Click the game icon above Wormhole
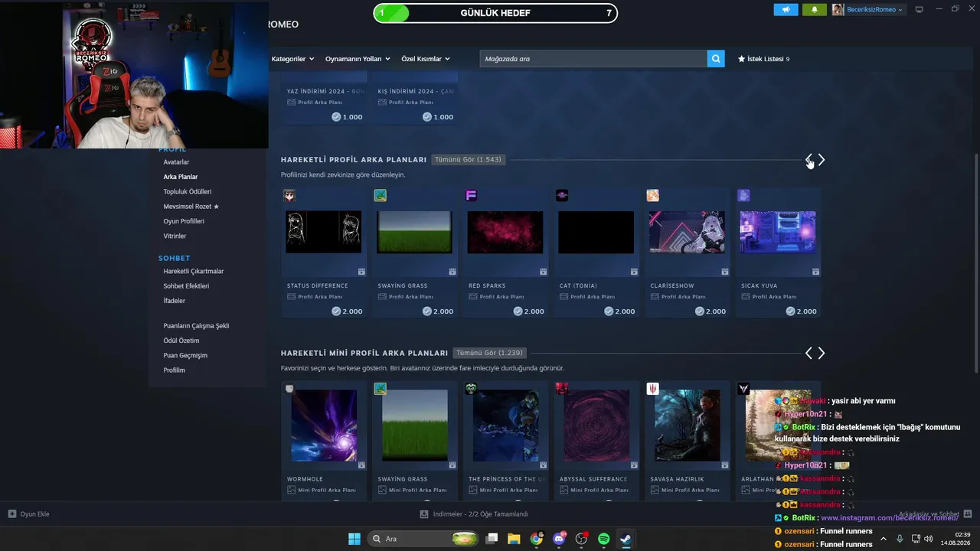Screen dimensions: 980x551 point(289,389)
